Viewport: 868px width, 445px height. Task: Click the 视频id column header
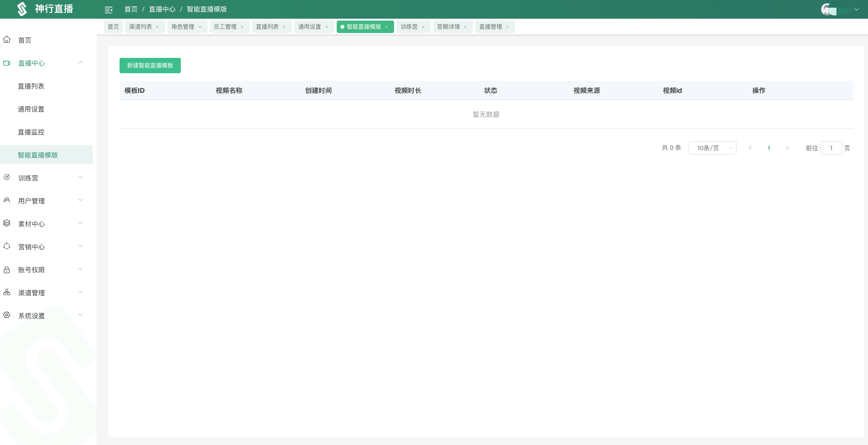coord(672,90)
